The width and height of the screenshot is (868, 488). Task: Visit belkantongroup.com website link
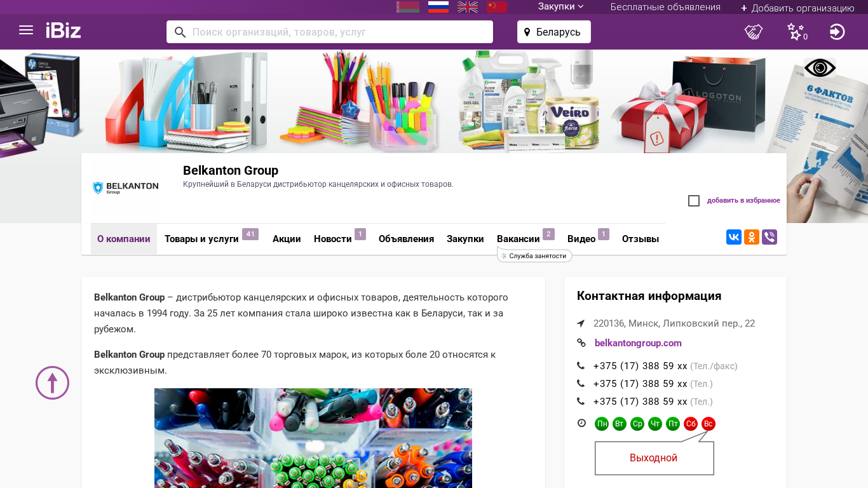point(638,343)
